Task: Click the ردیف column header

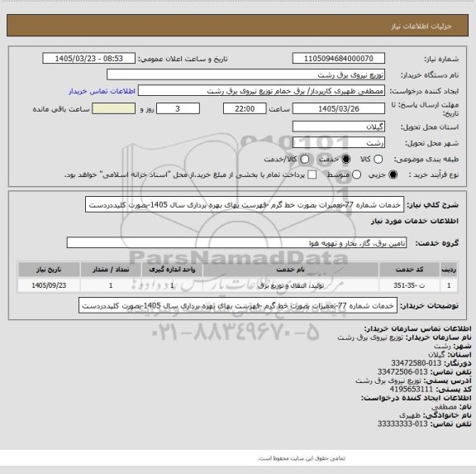Action: pyautogui.click(x=449, y=270)
